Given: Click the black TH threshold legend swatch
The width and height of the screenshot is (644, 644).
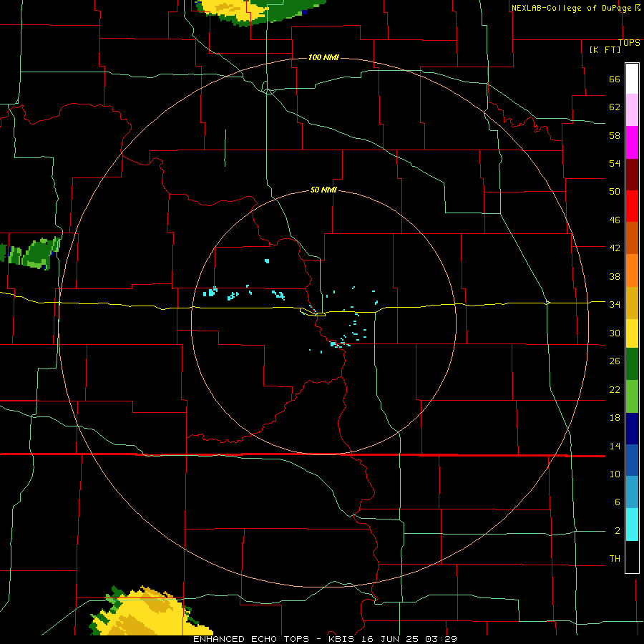Looking at the screenshot, I should (x=632, y=557).
